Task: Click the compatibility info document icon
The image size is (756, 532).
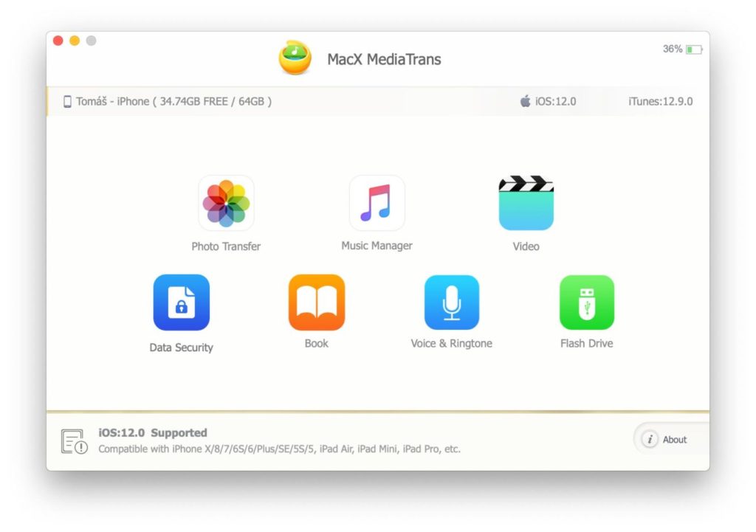Action: click(74, 440)
